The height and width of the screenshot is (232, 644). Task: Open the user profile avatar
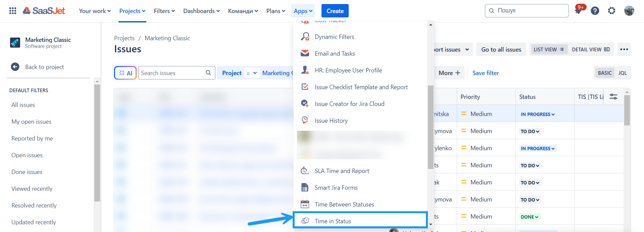point(629,11)
